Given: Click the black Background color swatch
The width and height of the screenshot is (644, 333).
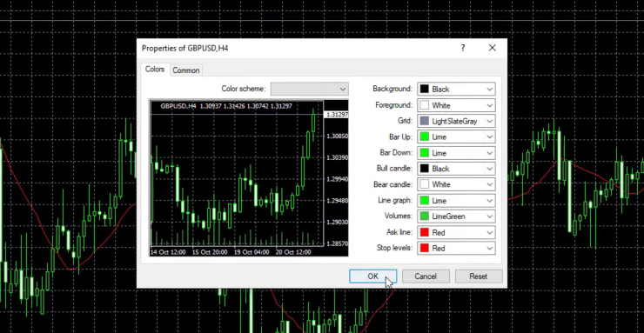Looking at the screenshot, I should tap(425, 89).
